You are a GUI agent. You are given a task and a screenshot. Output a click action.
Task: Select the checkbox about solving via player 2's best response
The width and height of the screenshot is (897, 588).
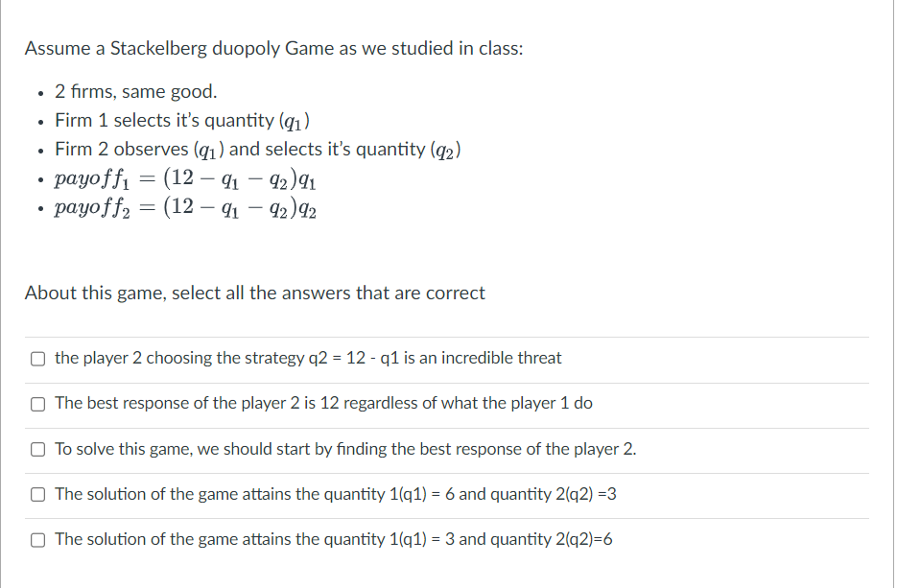click(37, 449)
